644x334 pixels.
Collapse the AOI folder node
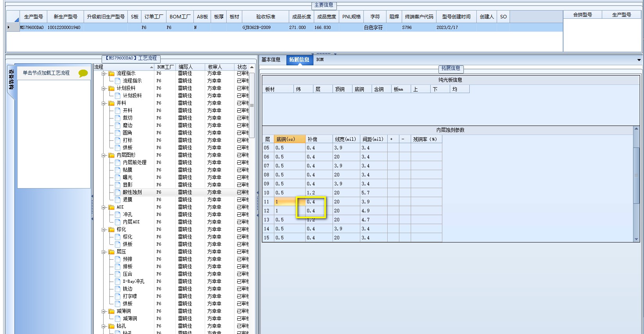pyautogui.click(x=104, y=207)
